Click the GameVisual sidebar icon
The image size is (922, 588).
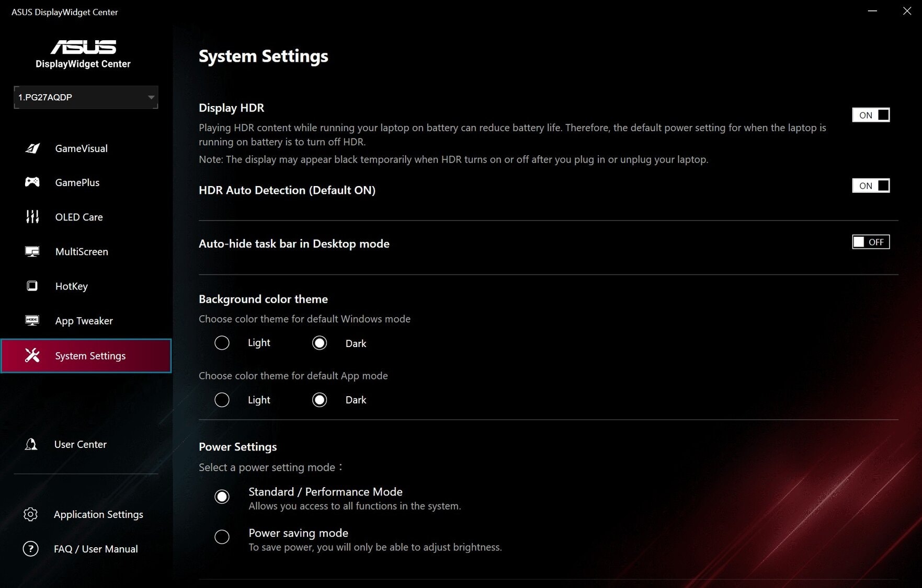[32, 148]
